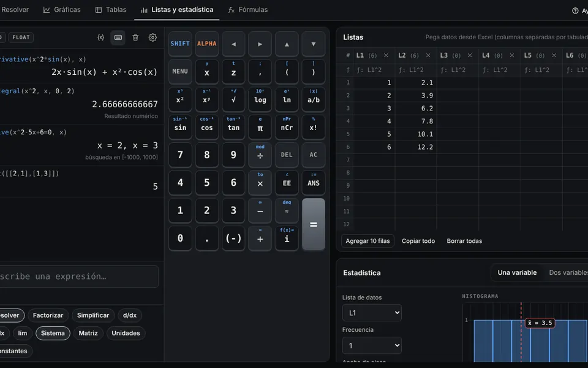
Task: Tap the pi constant key
Action: [x=260, y=128]
